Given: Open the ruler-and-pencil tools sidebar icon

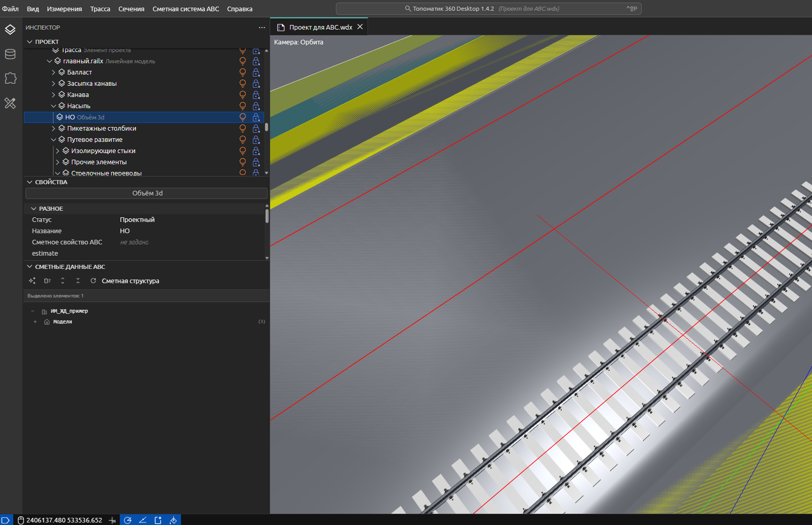Looking at the screenshot, I should coord(10,103).
